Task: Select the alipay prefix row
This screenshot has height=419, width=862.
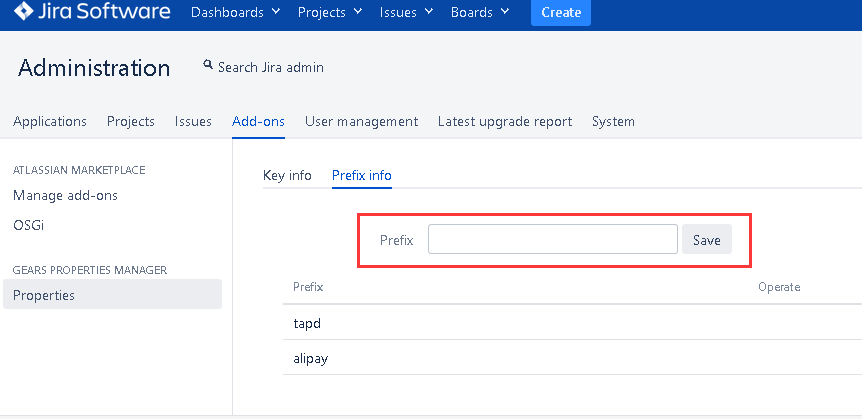Action: click(x=572, y=359)
